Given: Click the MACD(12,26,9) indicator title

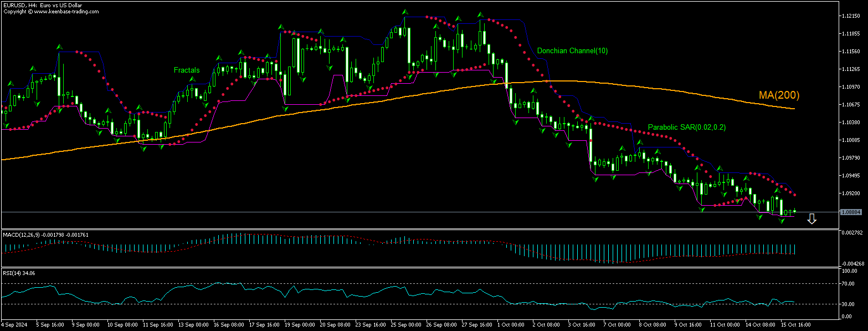Looking at the screenshot, I should point(20,235).
